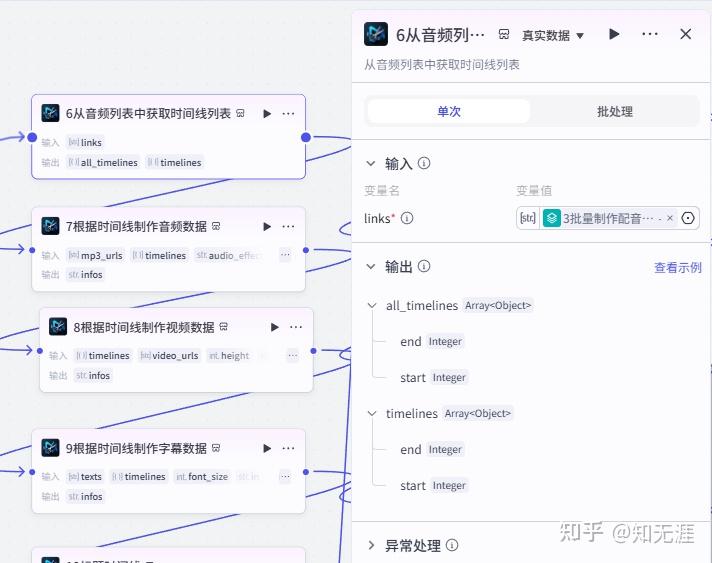
Task: Collapse the 输出 section
Action: coord(371,267)
